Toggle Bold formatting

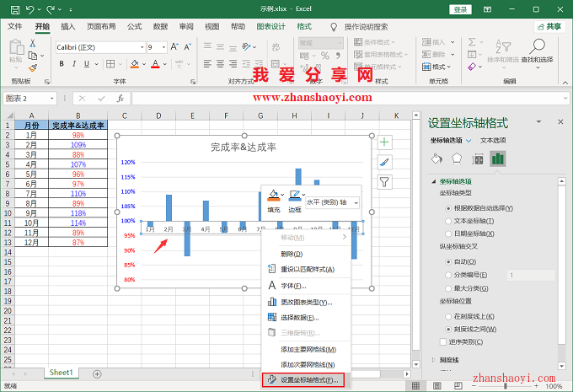point(62,64)
